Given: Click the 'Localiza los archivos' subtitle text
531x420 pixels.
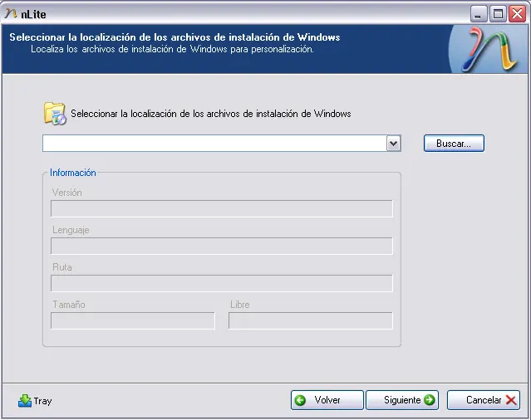Looking at the screenshot, I should tap(172, 49).
